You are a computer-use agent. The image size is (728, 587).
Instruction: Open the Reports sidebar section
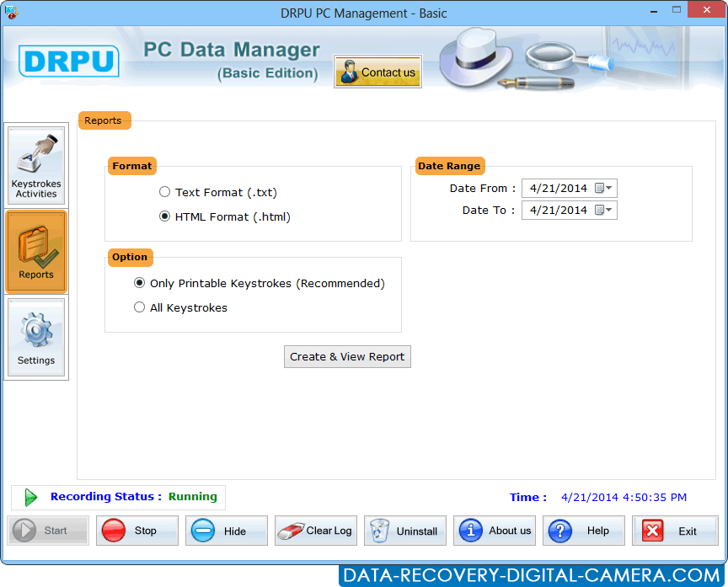(36, 252)
